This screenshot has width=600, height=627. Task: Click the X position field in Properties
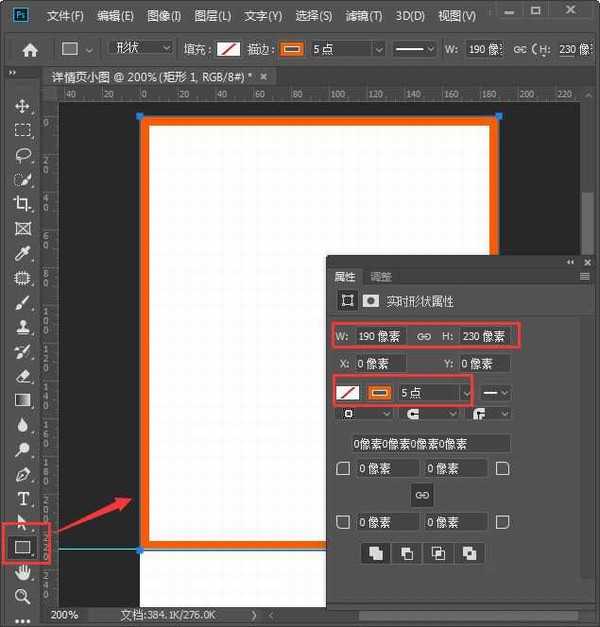(x=381, y=364)
